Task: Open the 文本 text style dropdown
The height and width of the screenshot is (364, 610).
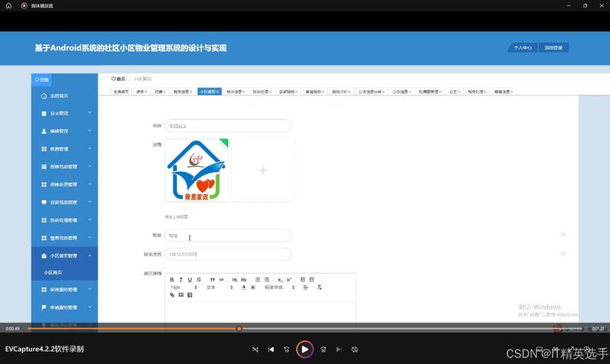Action: (x=219, y=288)
